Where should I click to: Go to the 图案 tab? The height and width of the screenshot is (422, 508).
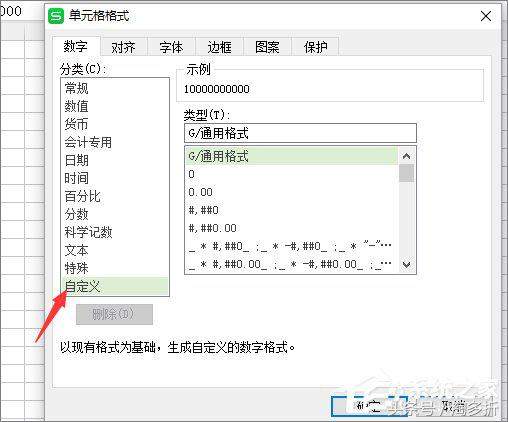[x=267, y=47]
